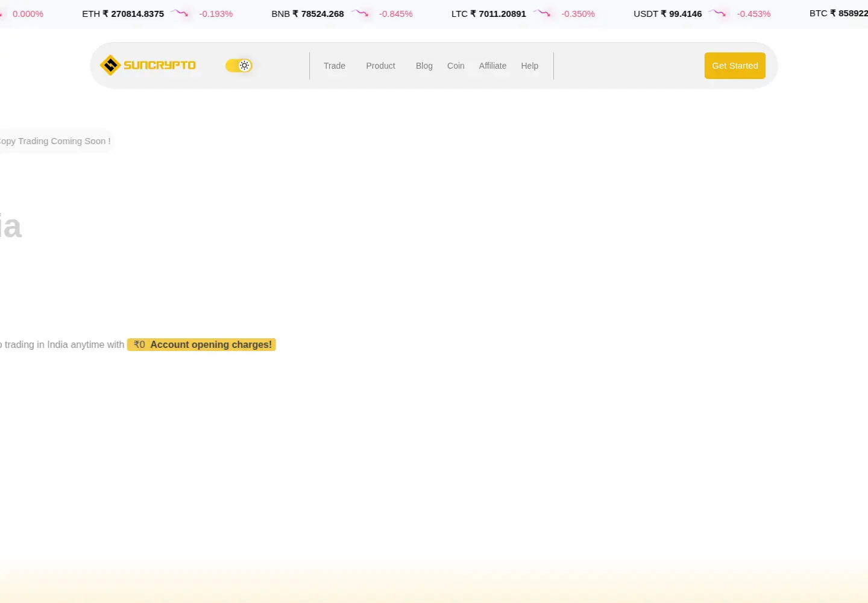868x603 pixels.
Task: Click the Get Started button
Action: pyautogui.click(x=735, y=66)
